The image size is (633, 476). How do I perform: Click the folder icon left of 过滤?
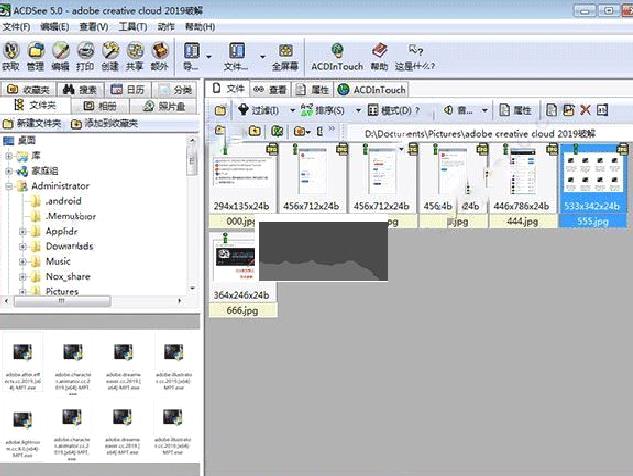220,110
